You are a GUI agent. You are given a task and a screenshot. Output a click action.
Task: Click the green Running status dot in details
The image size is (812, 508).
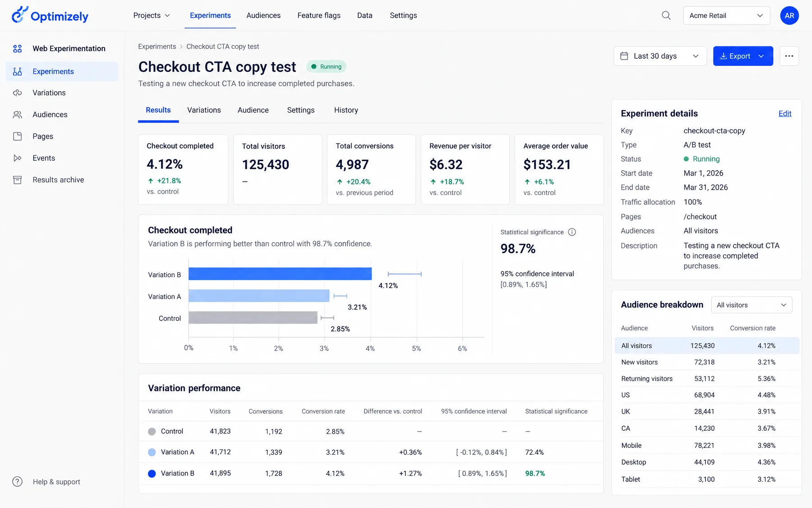(x=686, y=159)
